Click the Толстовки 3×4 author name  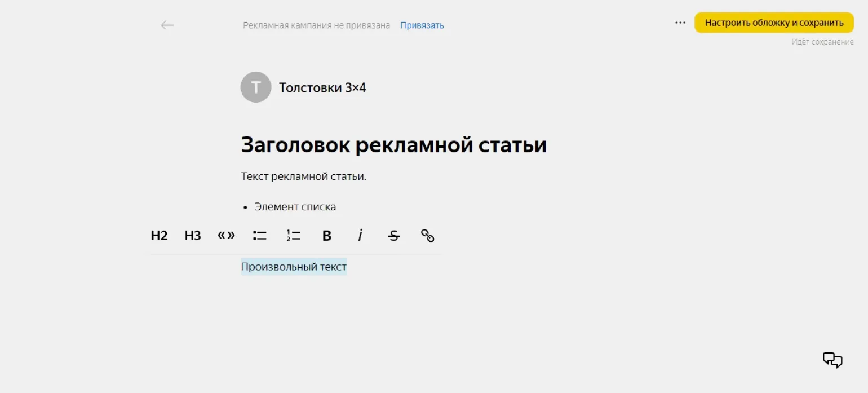(322, 87)
